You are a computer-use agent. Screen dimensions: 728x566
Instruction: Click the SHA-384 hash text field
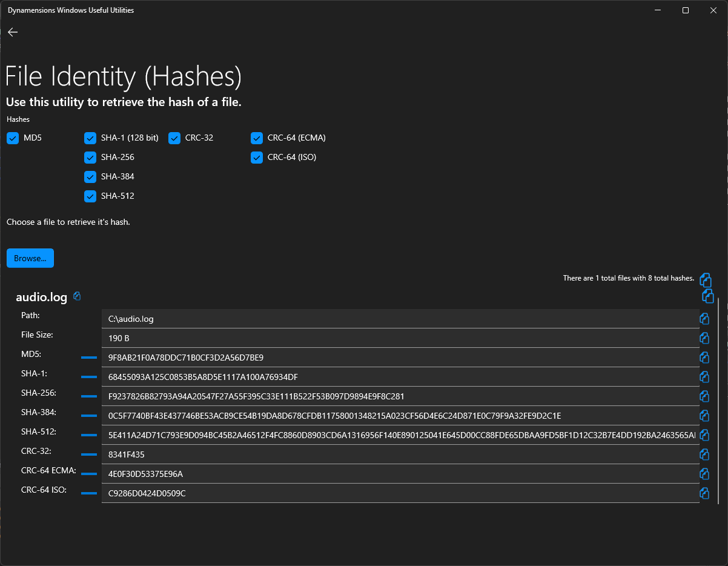tap(400, 416)
